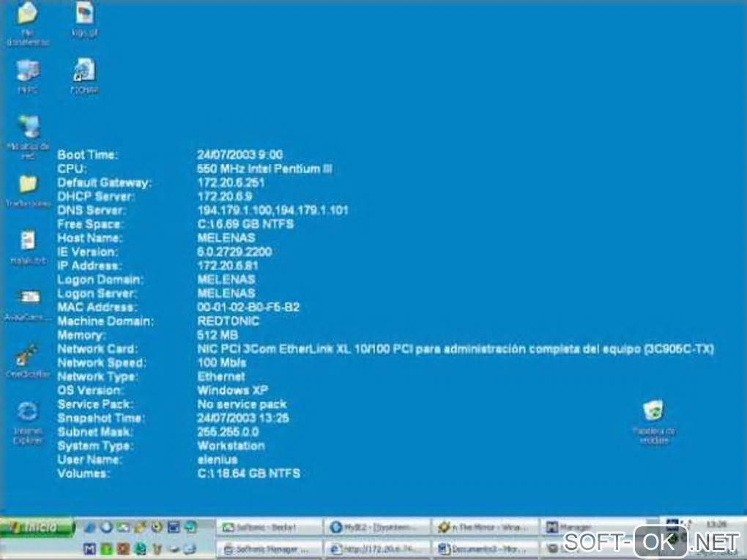Click Network Card 3Com EtherLink description
Image resolution: width=747 pixels, height=560 pixels.
tap(456, 349)
